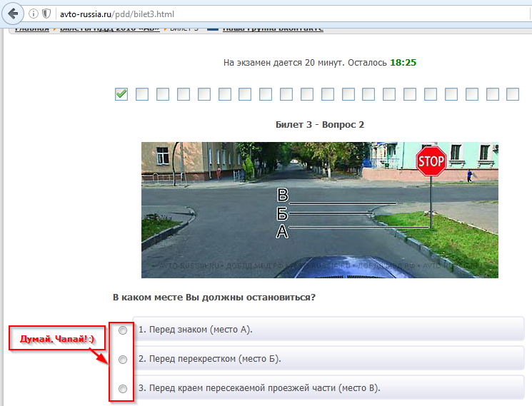Select radio button for answer 3 (место В)
The width and height of the screenshot is (532, 406).
pos(123,388)
